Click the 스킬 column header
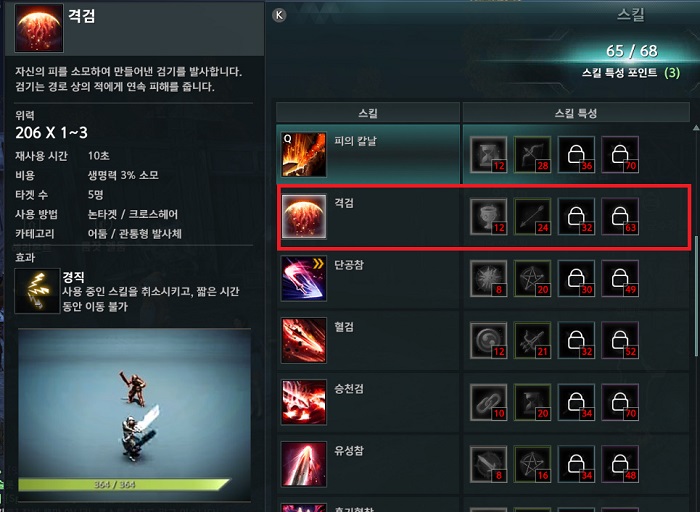Viewport: 700px width, 512px height. point(368,112)
